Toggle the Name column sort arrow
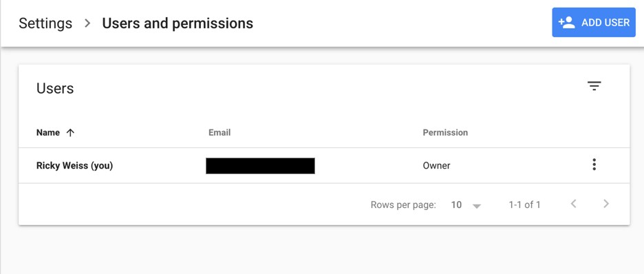Image resolution: width=644 pixels, height=274 pixels. coord(70,133)
